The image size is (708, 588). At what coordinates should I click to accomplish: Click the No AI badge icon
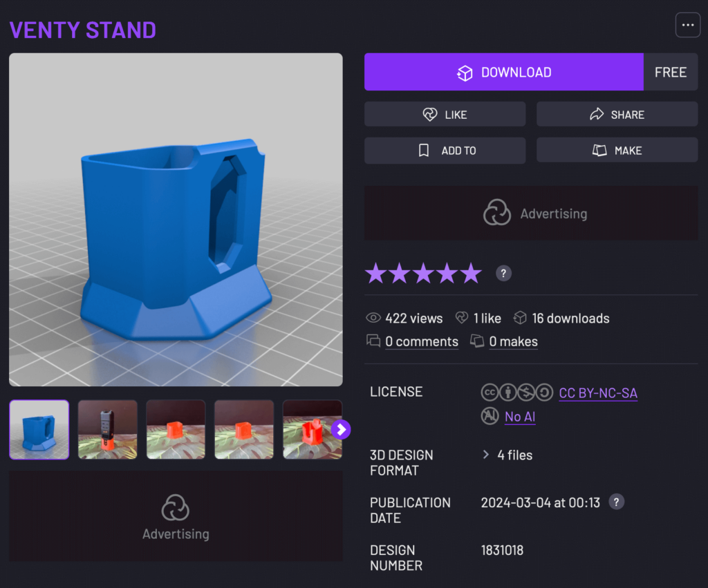pyautogui.click(x=490, y=416)
